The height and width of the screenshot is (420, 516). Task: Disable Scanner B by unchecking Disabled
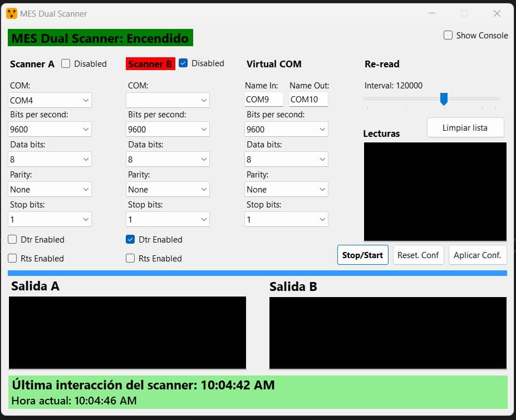point(184,63)
